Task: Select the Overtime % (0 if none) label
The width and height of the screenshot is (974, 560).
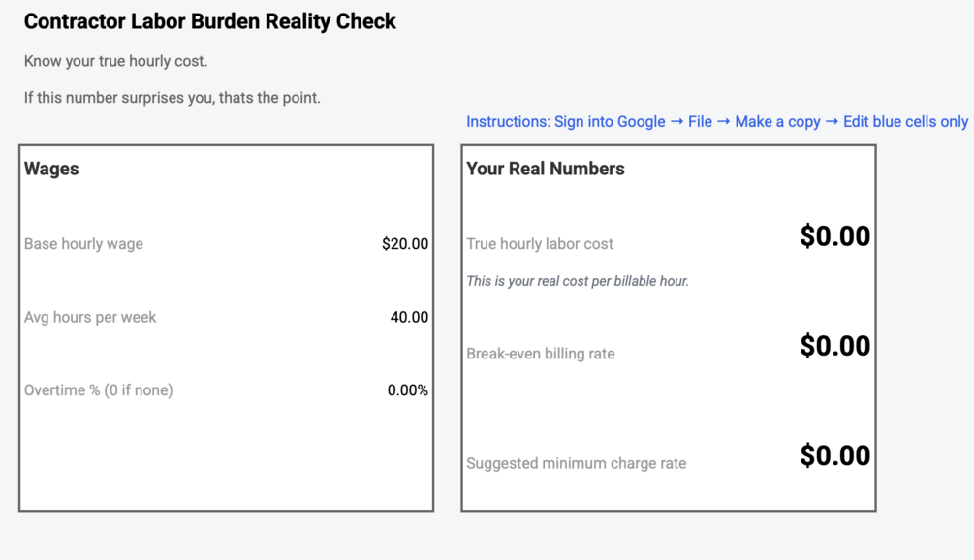Action: click(x=98, y=390)
